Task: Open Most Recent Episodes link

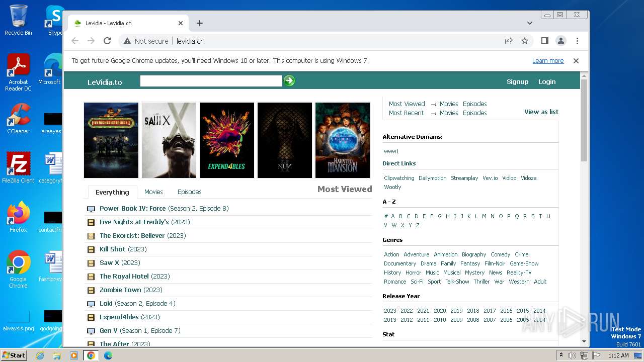Action: pos(475,113)
